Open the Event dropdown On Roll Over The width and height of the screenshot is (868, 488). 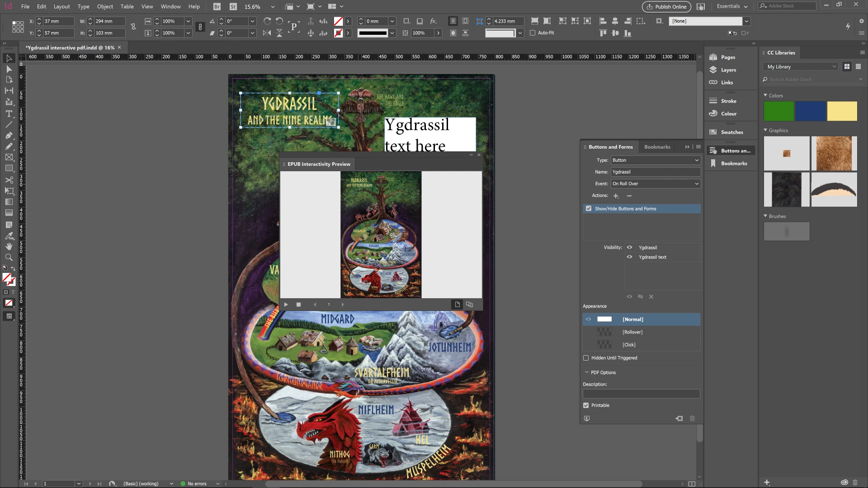[x=655, y=184]
